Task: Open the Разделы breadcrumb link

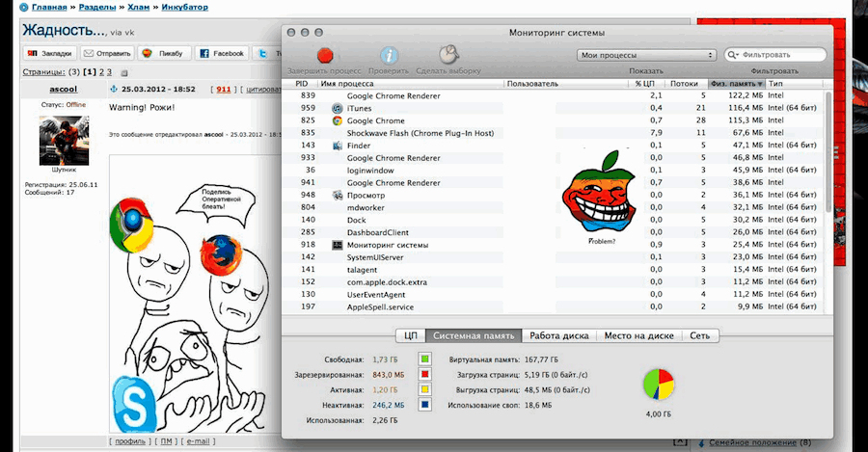Action: point(97,7)
